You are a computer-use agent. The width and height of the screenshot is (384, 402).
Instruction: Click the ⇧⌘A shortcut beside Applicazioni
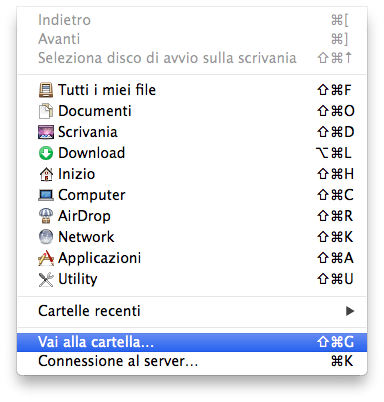335,258
